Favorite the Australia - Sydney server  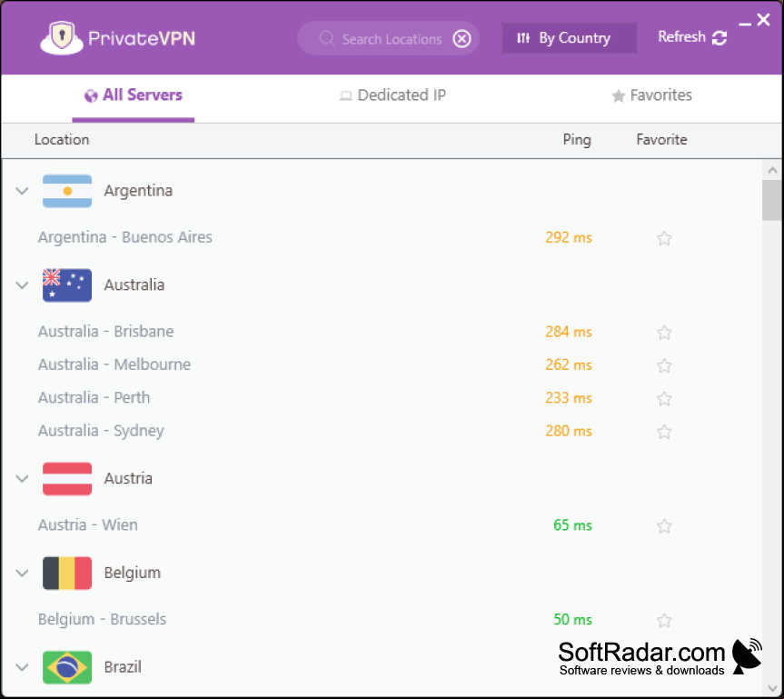(664, 432)
